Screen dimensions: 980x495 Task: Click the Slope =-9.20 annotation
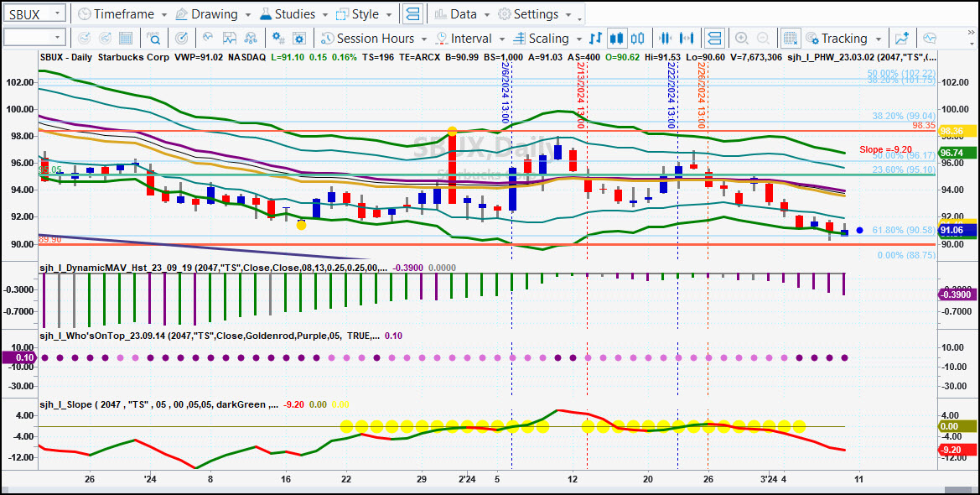pyautogui.click(x=884, y=149)
